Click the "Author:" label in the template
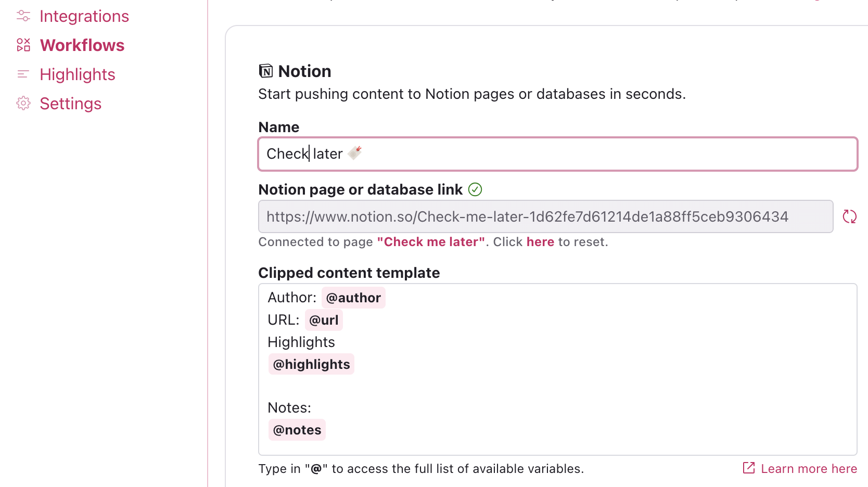868x487 pixels. [x=292, y=298]
